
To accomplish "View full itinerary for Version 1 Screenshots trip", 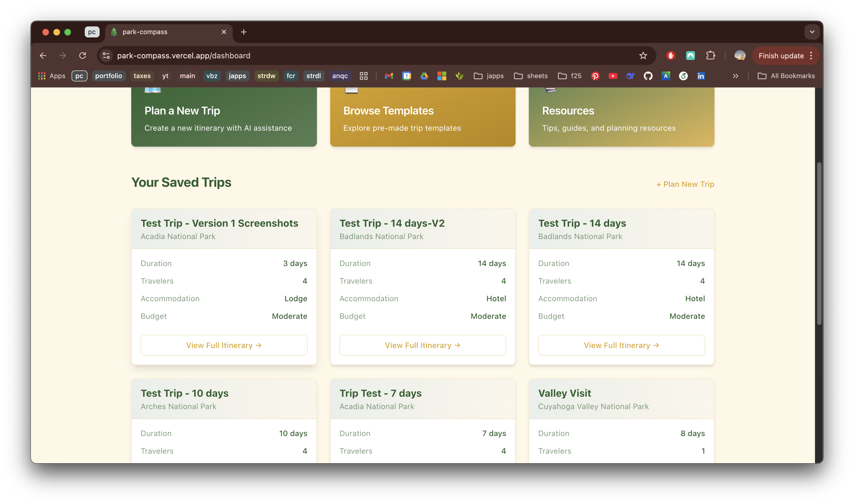I will [224, 345].
